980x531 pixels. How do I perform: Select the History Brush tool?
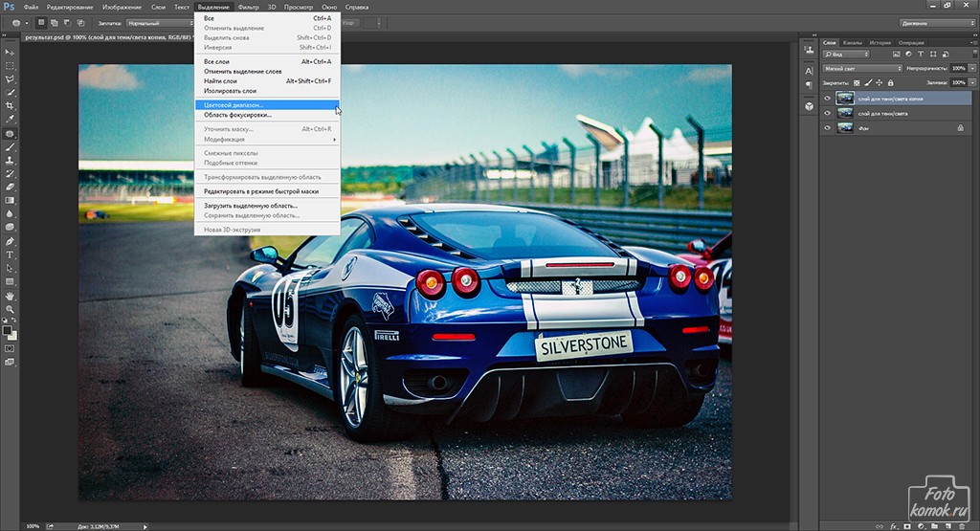pyautogui.click(x=10, y=174)
